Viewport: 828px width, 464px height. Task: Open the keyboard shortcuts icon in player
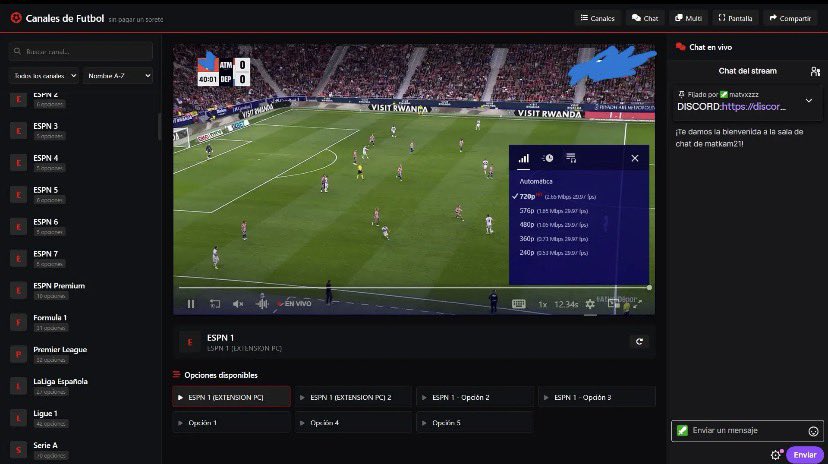[x=519, y=304]
